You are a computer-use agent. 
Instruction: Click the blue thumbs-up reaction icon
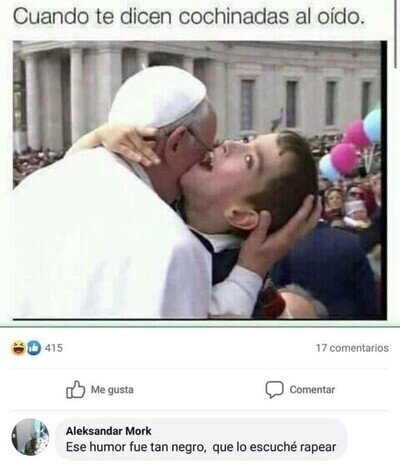click(34, 348)
